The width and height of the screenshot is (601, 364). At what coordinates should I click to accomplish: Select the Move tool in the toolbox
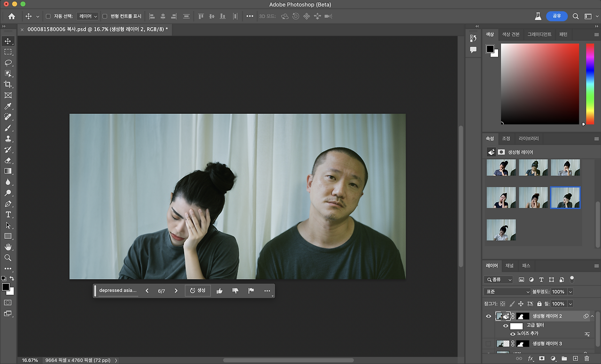click(8, 41)
